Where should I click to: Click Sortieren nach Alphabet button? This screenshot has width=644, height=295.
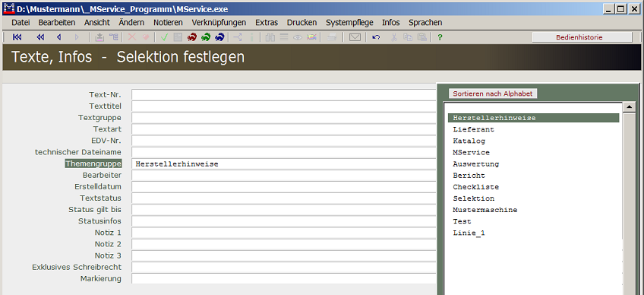tap(492, 94)
